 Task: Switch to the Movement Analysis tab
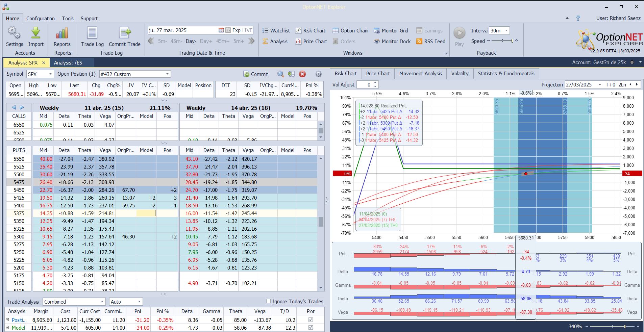pos(420,74)
